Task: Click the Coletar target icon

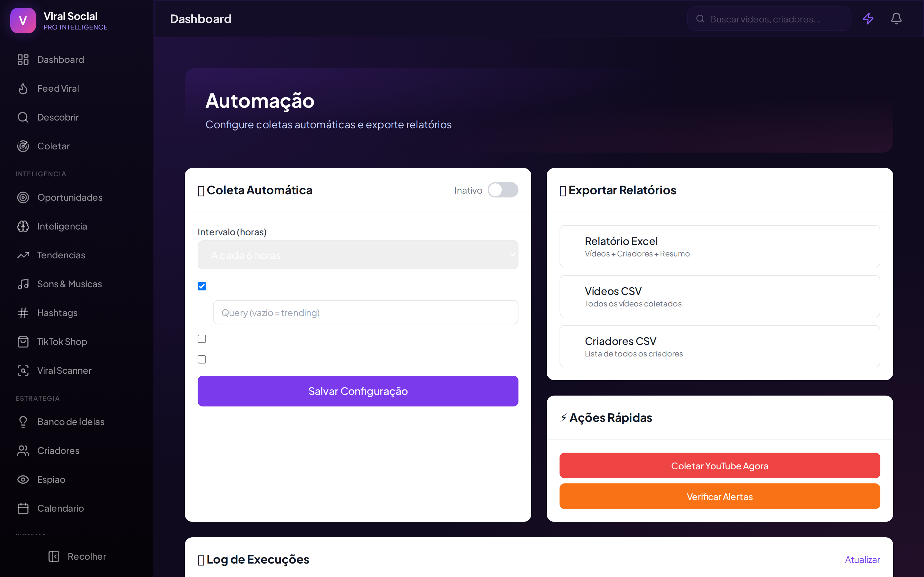Action: pos(23,146)
